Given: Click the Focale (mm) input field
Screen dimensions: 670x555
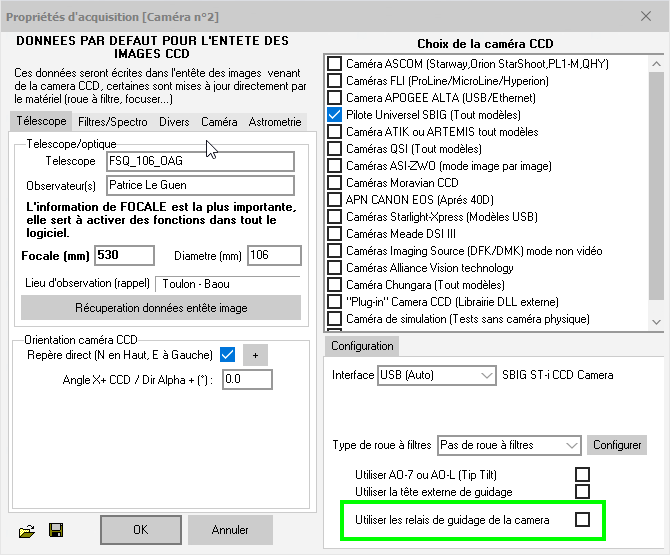Looking at the screenshot, I should pos(124,255).
